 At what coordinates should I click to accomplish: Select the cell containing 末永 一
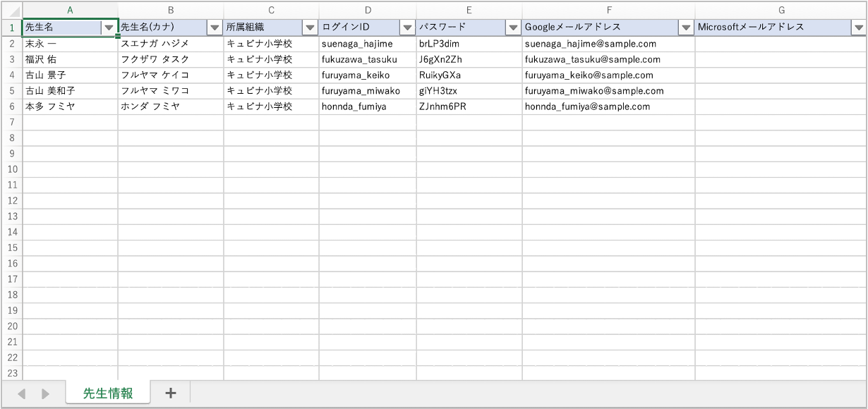tap(70, 44)
